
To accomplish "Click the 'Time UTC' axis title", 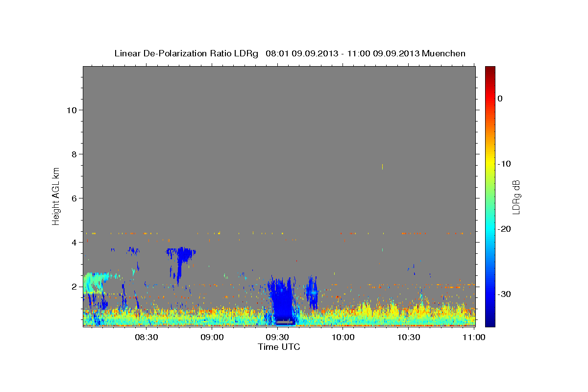I will 279,347.
